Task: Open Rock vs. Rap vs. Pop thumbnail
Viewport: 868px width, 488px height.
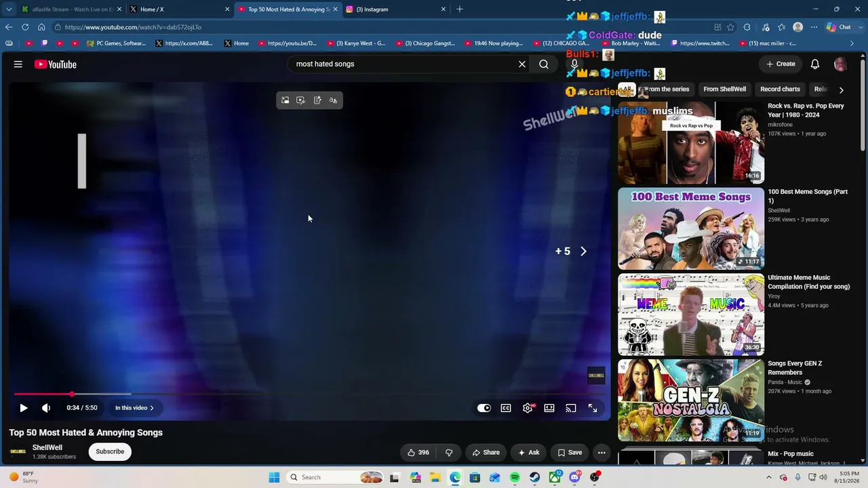Action: coord(691,143)
